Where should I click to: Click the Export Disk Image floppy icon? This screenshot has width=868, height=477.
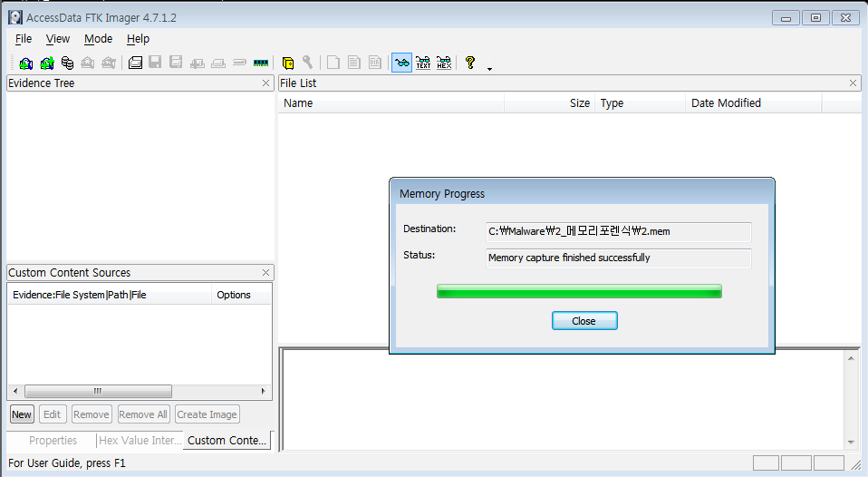tap(155, 63)
